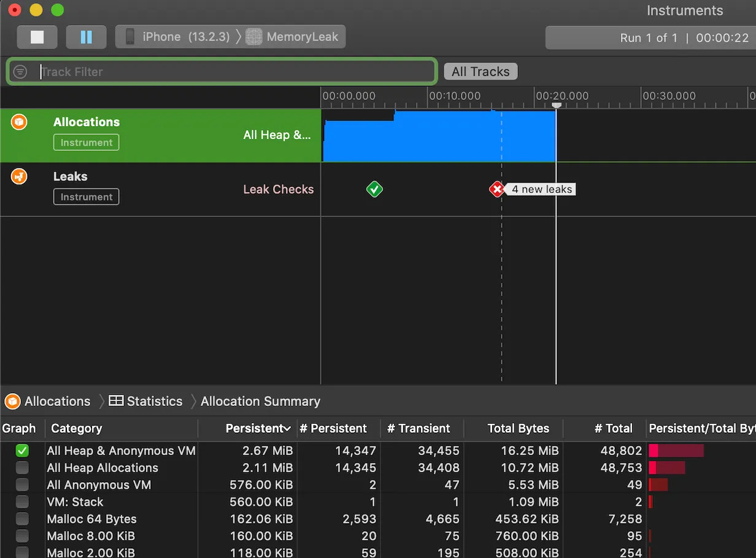Click the Allocations breadcrumb cube icon
Viewport: 756px width, 558px height.
tap(12, 401)
